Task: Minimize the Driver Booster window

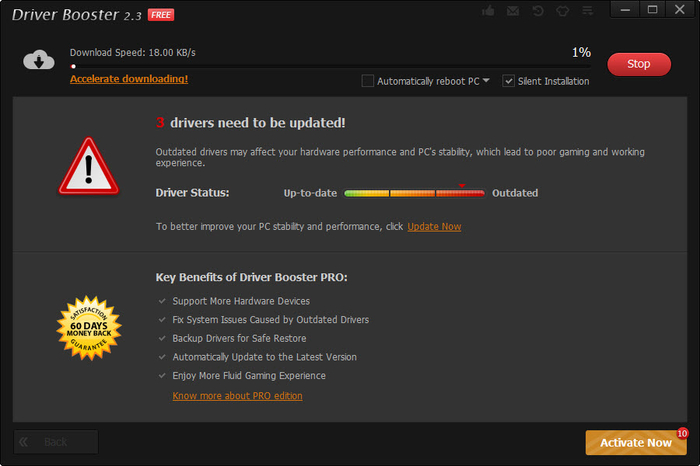Action: [x=625, y=9]
